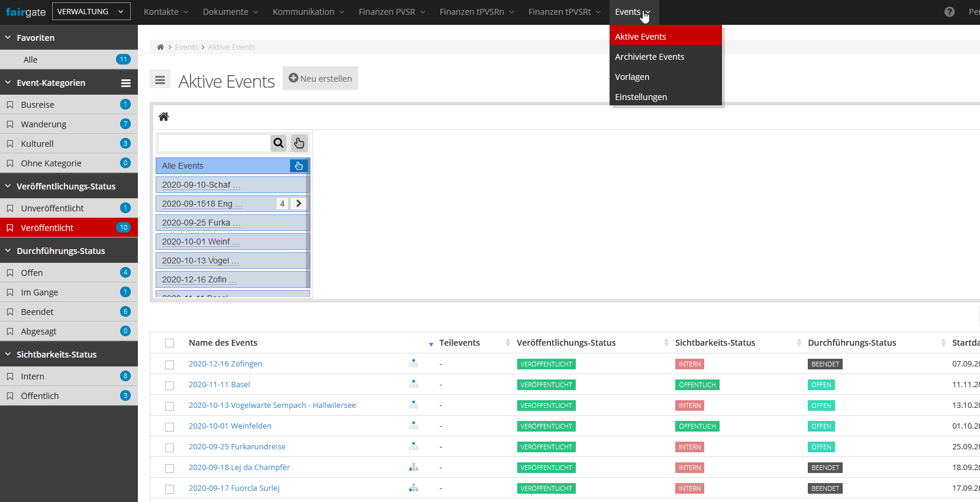Open the hamburger menu beside Aktive Events title
The image size is (980, 502).
click(160, 80)
